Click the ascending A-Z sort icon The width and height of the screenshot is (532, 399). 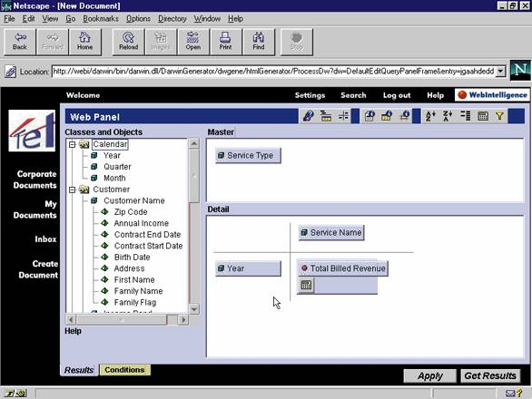pyautogui.click(x=430, y=116)
